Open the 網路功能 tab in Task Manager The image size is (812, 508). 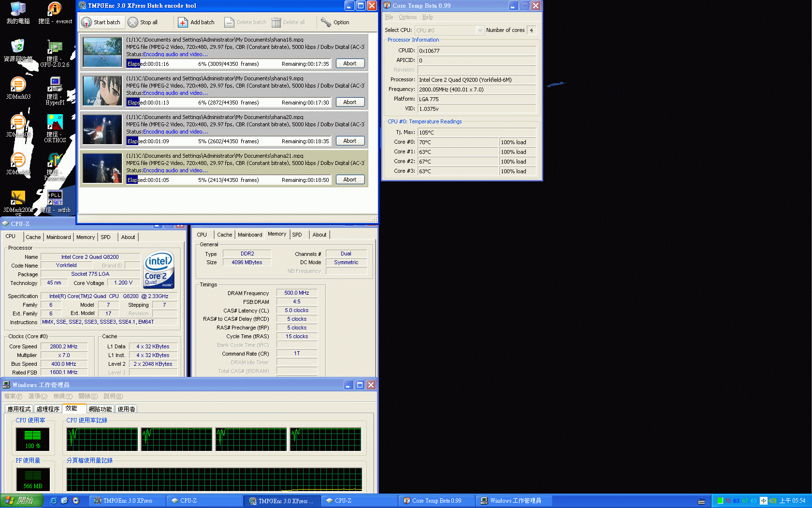pos(100,409)
